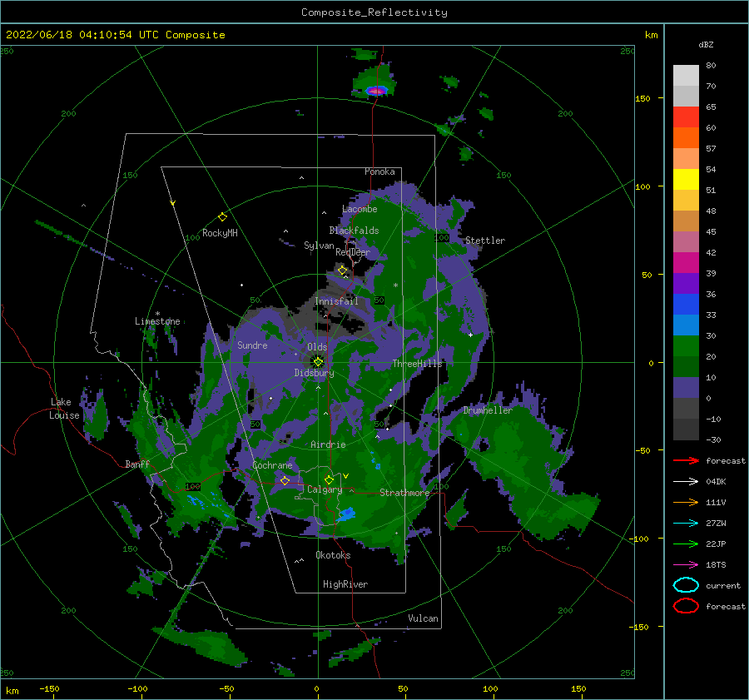The image size is (749, 700).
Task: Click the -150 tick on bottom axis
Action: (x=49, y=688)
